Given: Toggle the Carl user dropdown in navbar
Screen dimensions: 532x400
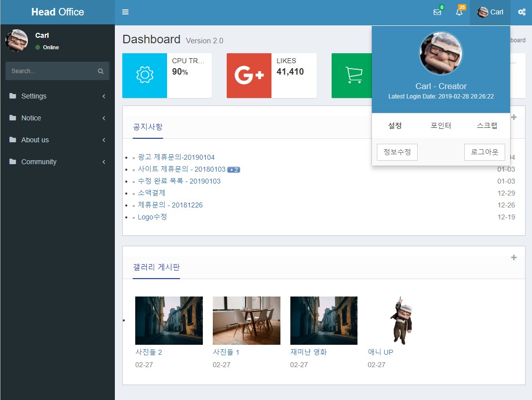Looking at the screenshot, I should click(490, 12).
